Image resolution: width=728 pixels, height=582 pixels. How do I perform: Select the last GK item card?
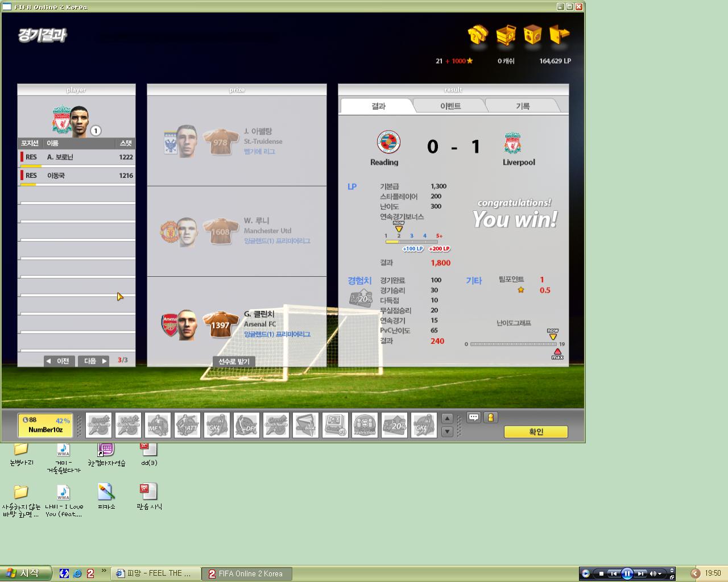pos(424,425)
